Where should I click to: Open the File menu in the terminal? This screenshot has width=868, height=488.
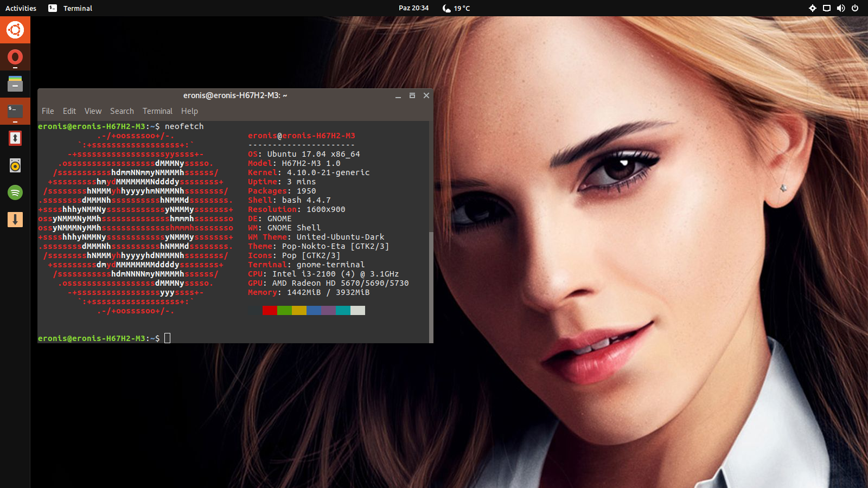tap(48, 111)
